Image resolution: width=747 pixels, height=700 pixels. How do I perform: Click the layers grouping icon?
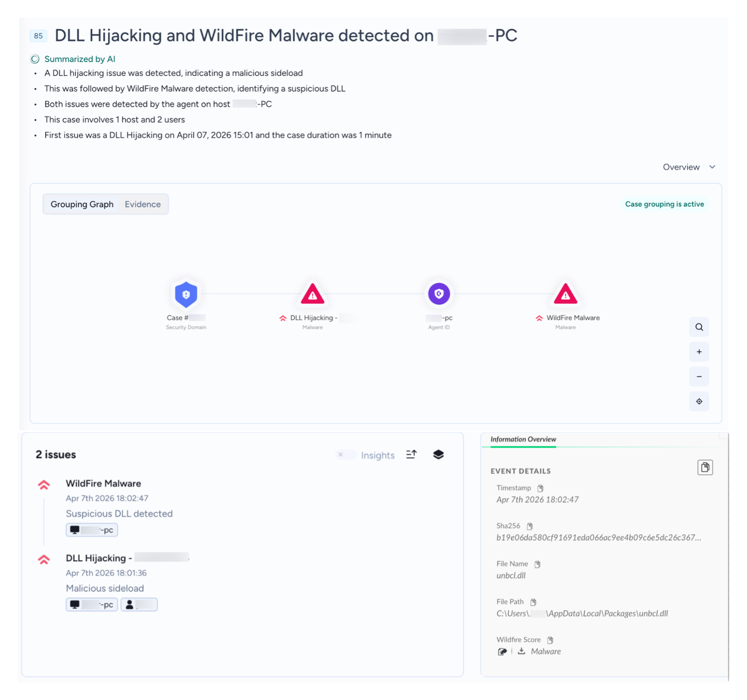(x=438, y=454)
